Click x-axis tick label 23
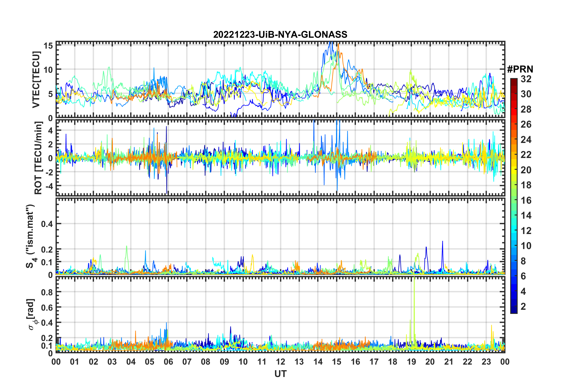Viewport: 561px width, 392px height. (x=486, y=362)
